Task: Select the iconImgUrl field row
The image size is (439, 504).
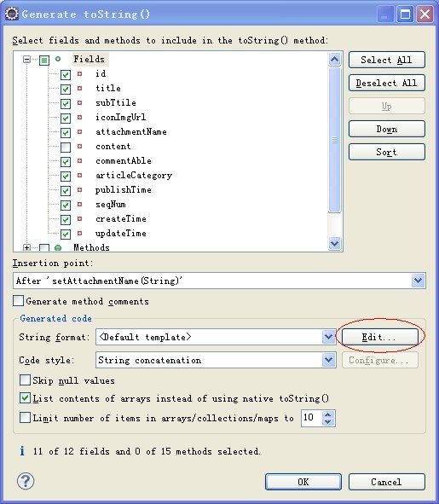Action: tap(120, 118)
